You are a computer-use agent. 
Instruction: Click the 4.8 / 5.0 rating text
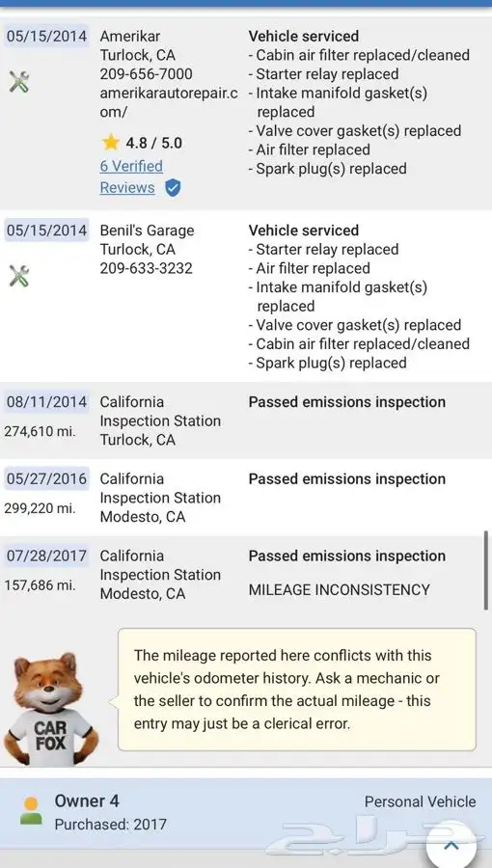click(153, 143)
